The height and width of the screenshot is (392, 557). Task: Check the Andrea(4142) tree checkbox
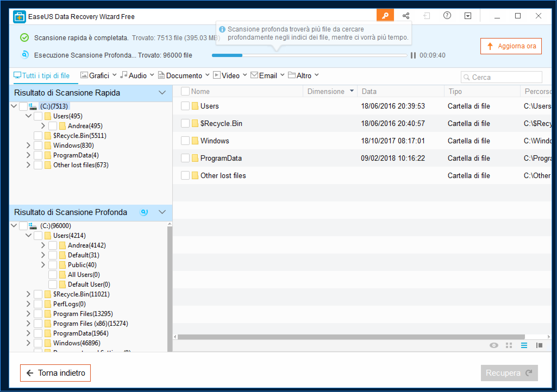click(x=53, y=245)
